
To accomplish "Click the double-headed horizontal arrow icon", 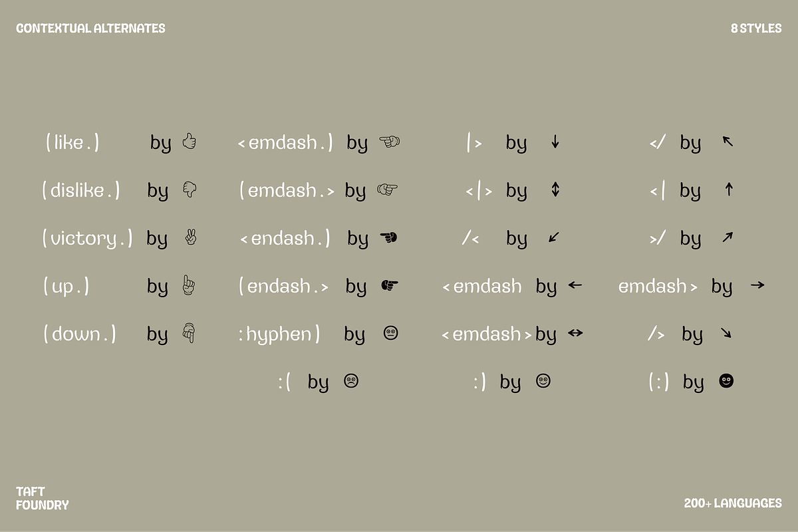I will coord(575,333).
